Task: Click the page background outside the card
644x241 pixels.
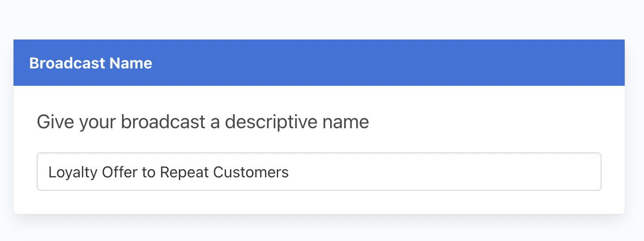Action: [322, 19]
